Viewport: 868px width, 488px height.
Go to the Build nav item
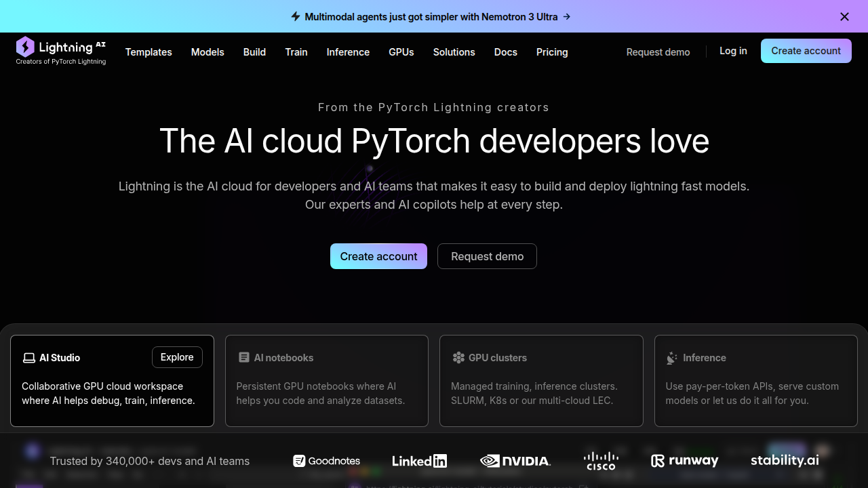click(254, 52)
